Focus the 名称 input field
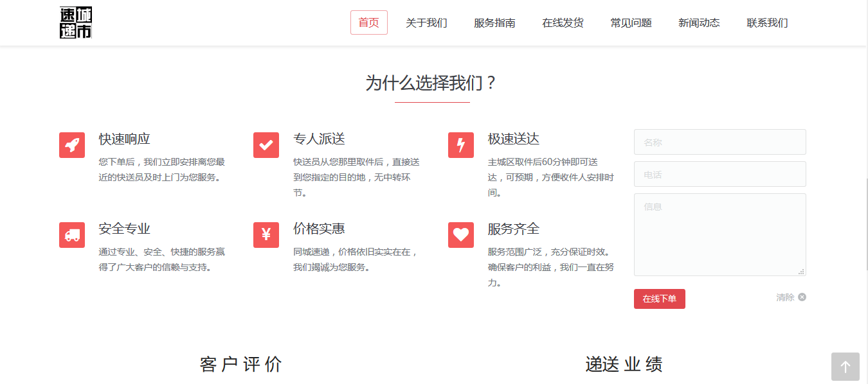Screen dimensions: 868x384 [719, 142]
